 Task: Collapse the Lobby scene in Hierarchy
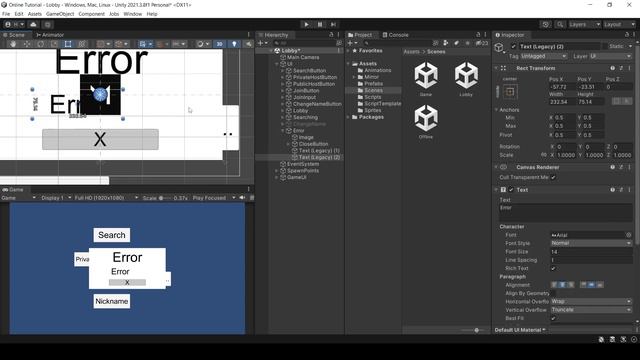click(x=271, y=51)
